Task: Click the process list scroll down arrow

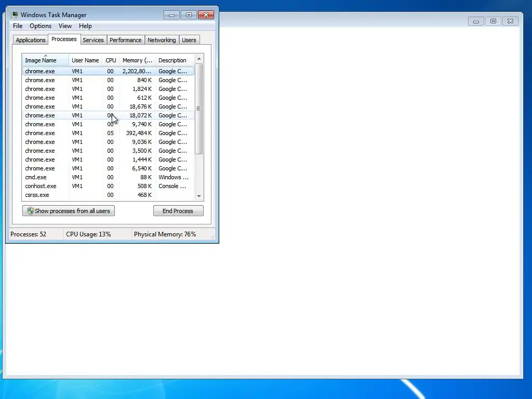Action: 199,196
